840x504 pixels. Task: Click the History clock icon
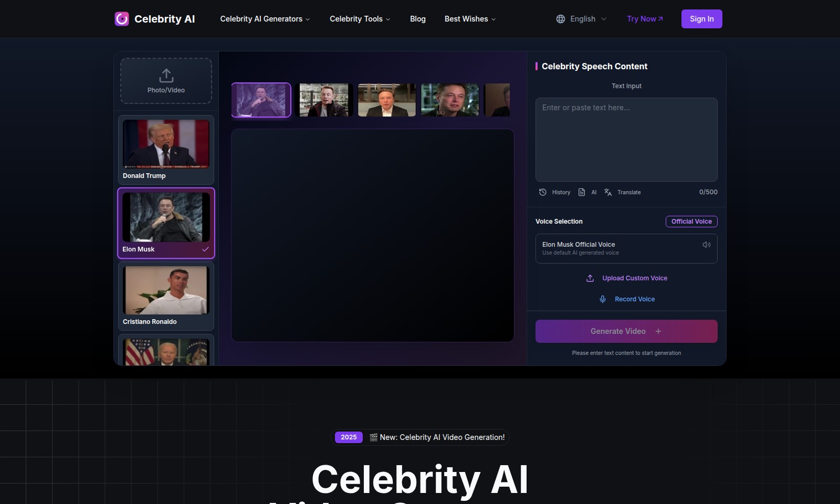click(543, 192)
